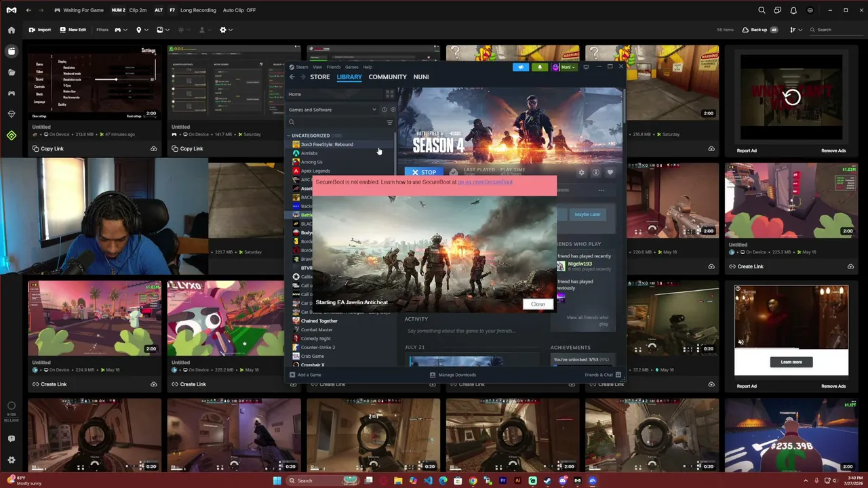Viewport: 868px width, 488px height.
Task: Click the Maybe Later button
Action: click(x=587, y=215)
